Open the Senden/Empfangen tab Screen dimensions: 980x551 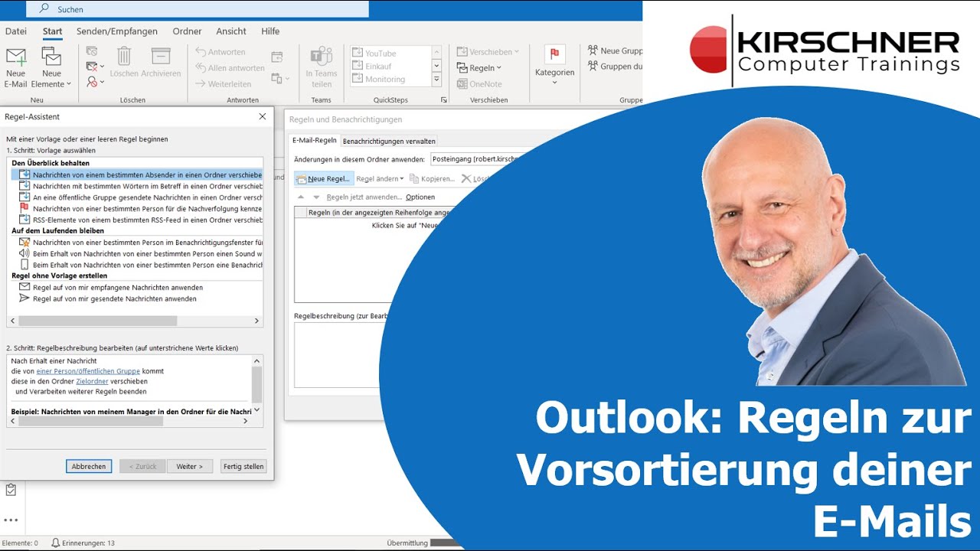click(x=117, y=31)
